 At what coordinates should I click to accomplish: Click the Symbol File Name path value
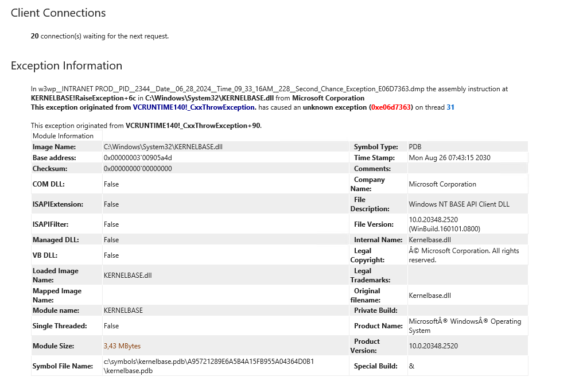point(209,366)
